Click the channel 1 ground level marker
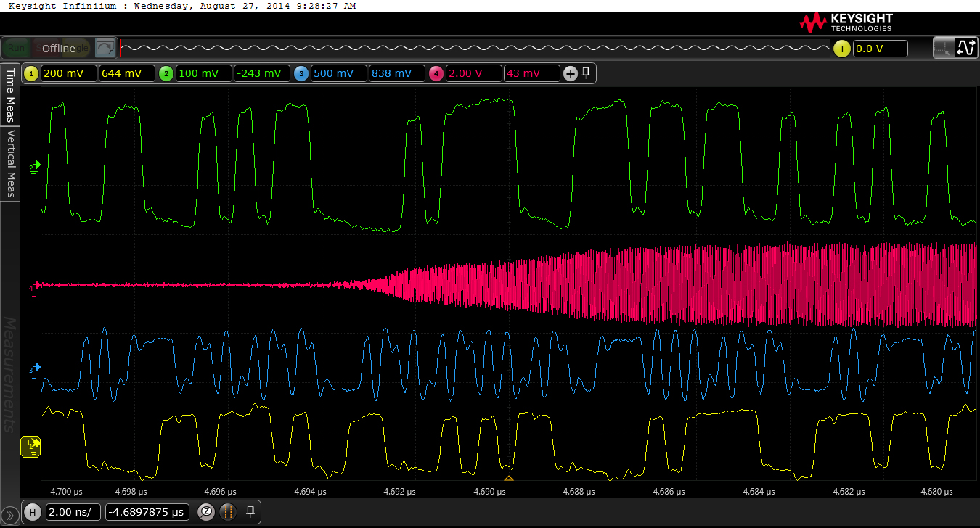Screen dimensions: 980x528 32,447
